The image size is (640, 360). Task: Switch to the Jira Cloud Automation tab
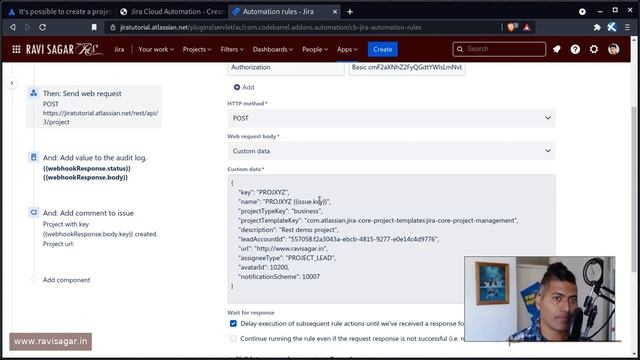pos(172,12)
